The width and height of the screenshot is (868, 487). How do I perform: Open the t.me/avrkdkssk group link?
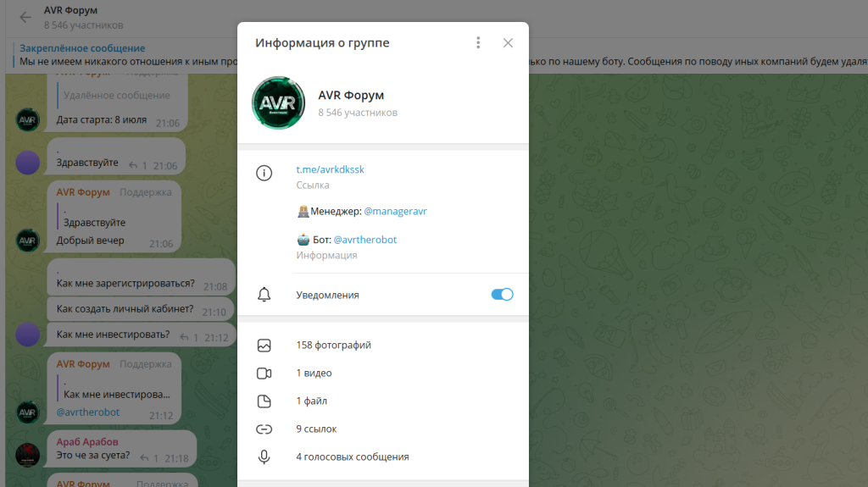[330, 169]
